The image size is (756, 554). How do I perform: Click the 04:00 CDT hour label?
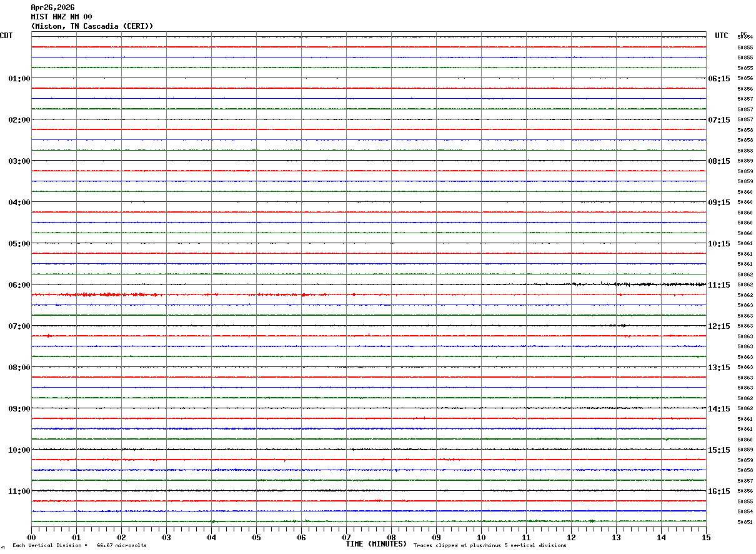coord(19,203)
